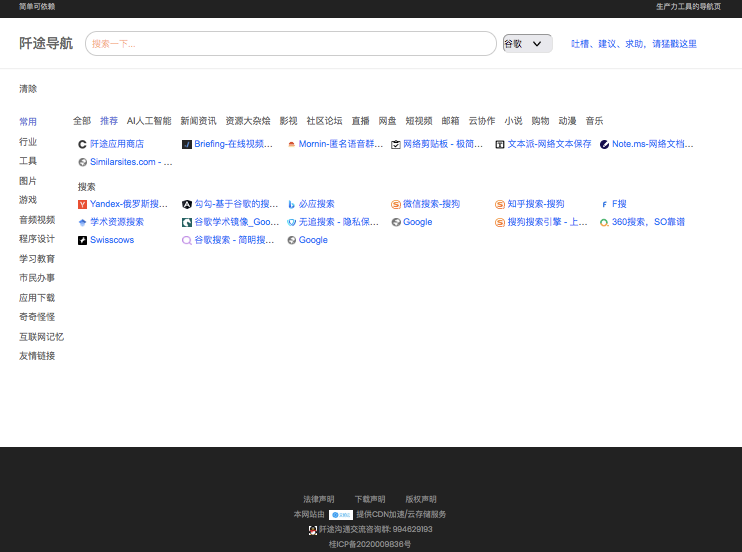Viewport: 742px width, 552px height.
Task: Click the globe icon beside Google in last row
Action: pos(292,240)
